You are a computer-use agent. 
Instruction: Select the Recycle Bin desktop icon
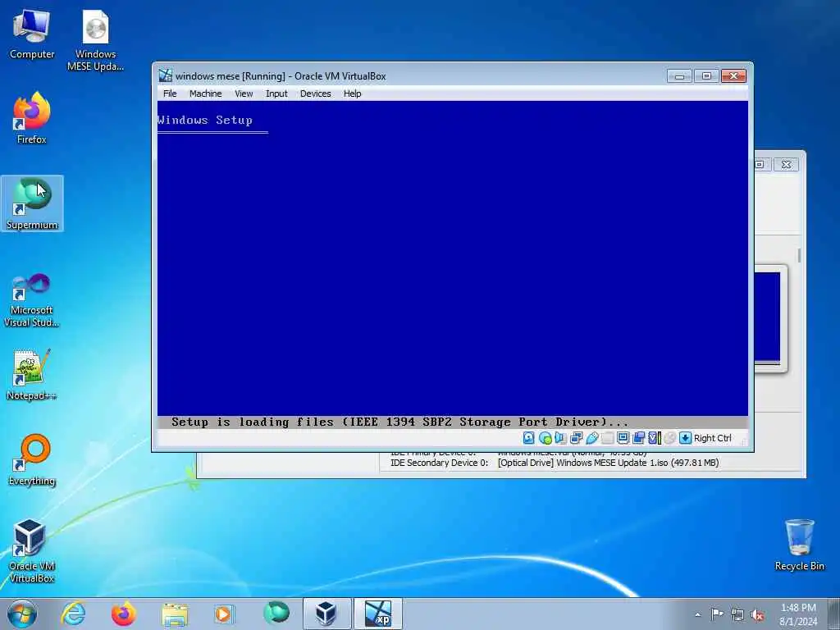799,545
